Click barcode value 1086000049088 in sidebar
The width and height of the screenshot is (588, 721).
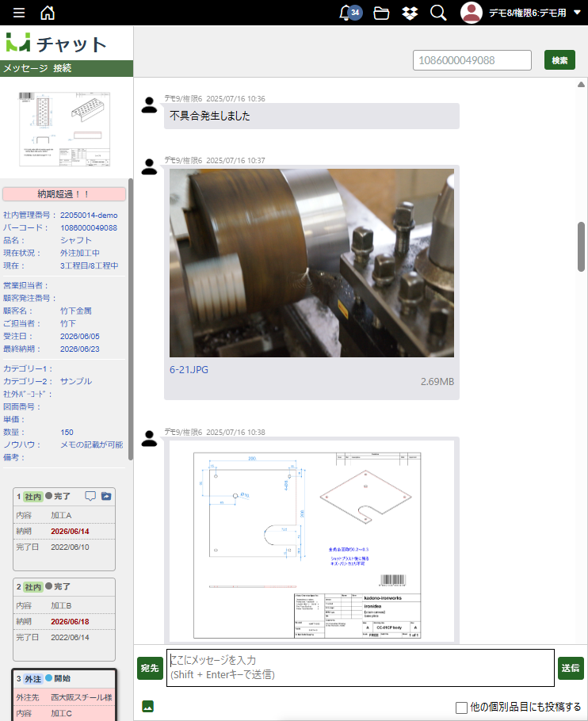click(89, 227)
